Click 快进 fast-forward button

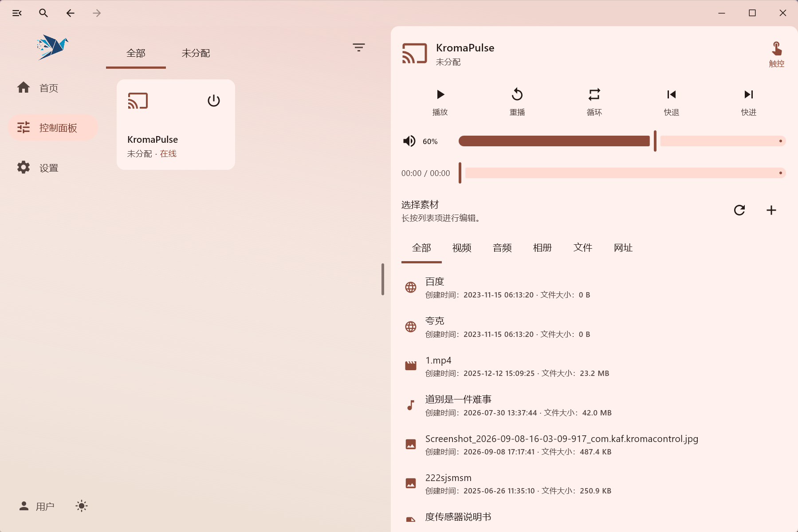click(749, 102)
